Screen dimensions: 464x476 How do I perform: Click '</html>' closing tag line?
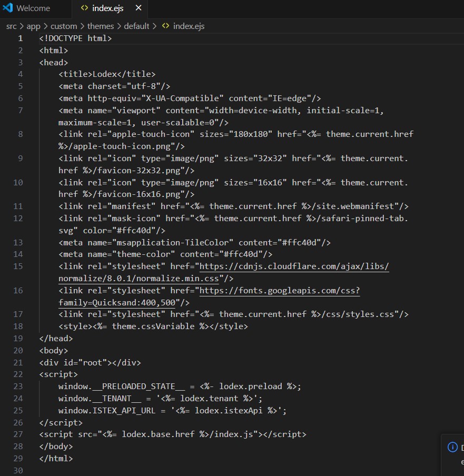[56, 459]
